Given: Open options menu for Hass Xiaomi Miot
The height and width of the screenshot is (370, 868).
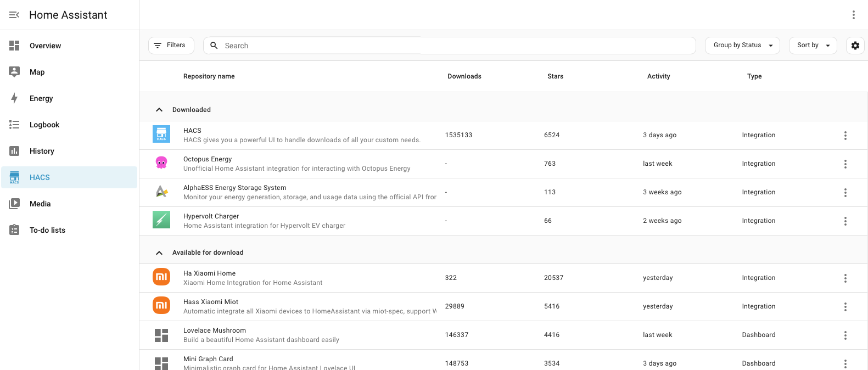Looking at the screenshot, I should 845,307.
